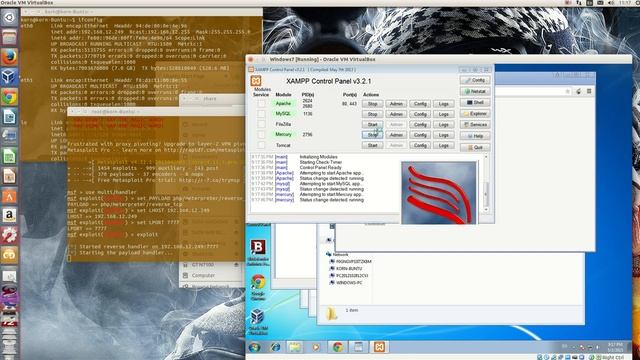The width and height of the screenshot is (640, 360).
Task: Toggle Apache service checkbox
Action: (261, 104)
